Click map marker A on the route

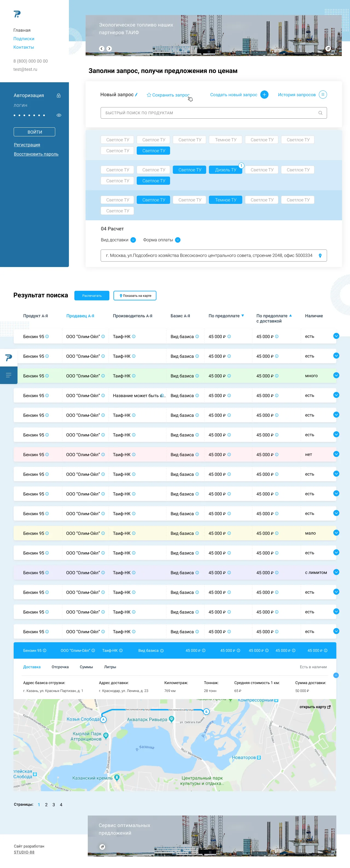pos(104,719)
